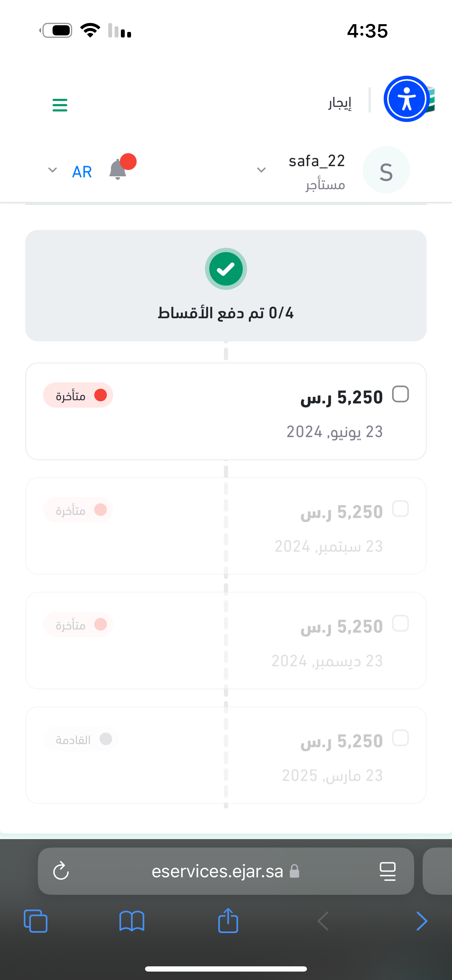Check the 23 September 2024 installment

pyautogui.click(x=400, y=509)
